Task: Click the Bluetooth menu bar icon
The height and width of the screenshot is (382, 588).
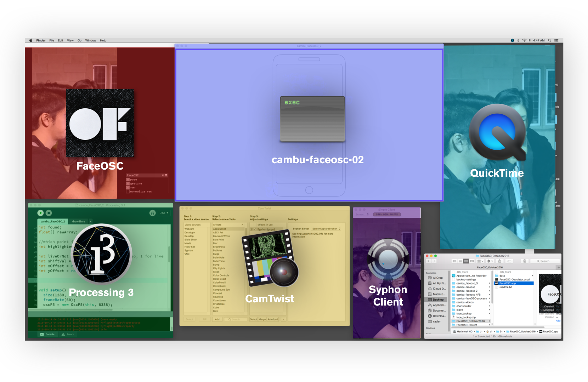Action: (518, 40)
